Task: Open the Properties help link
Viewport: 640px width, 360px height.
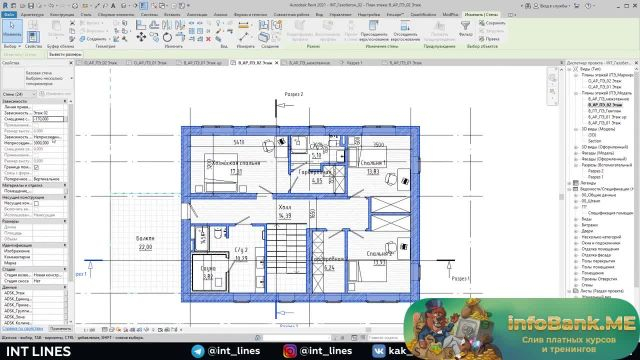Action: [x=22, y=329]
